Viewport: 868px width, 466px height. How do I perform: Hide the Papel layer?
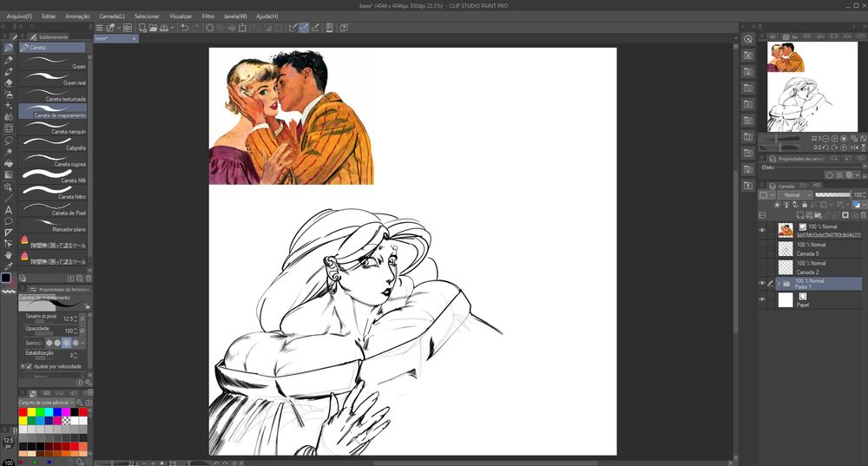(x=762, y=299)
